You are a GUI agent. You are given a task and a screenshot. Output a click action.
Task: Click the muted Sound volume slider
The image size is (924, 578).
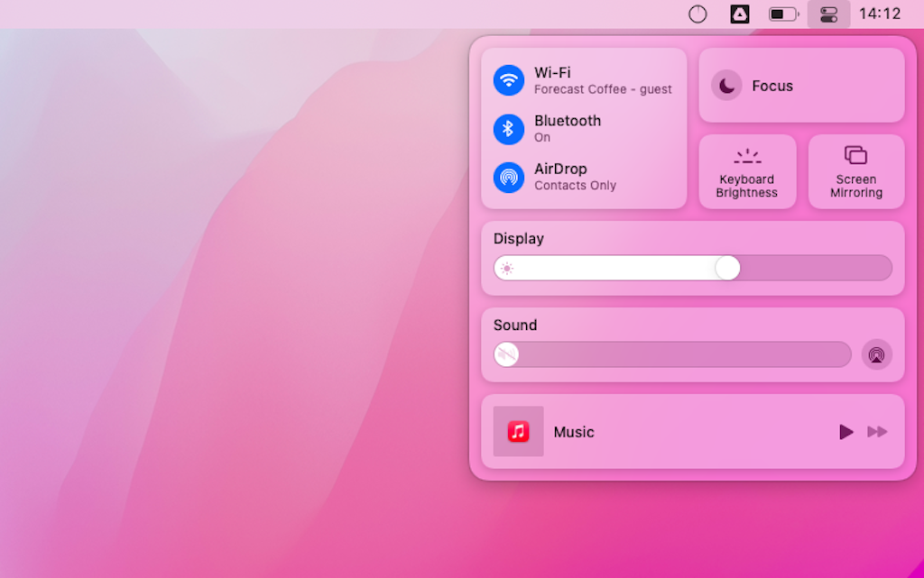click(x=672, y=354)
